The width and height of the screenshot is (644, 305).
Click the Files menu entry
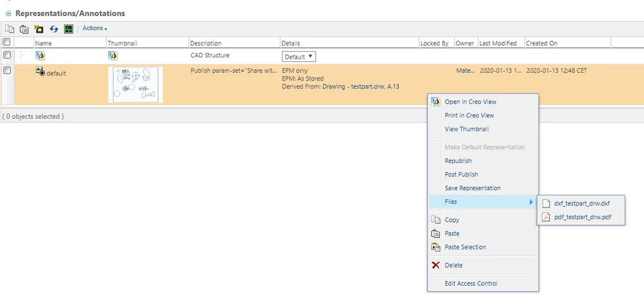(x=483, y=202)
